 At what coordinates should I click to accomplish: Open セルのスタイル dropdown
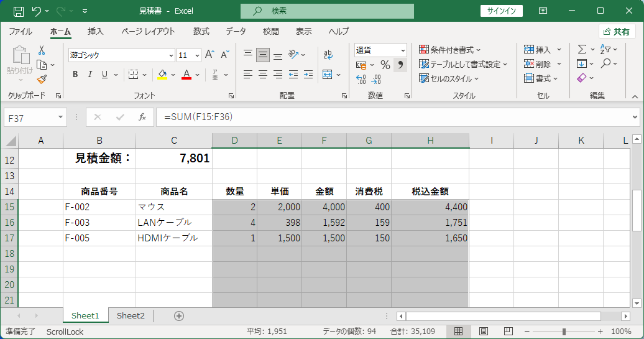click(x=449, y=78)
